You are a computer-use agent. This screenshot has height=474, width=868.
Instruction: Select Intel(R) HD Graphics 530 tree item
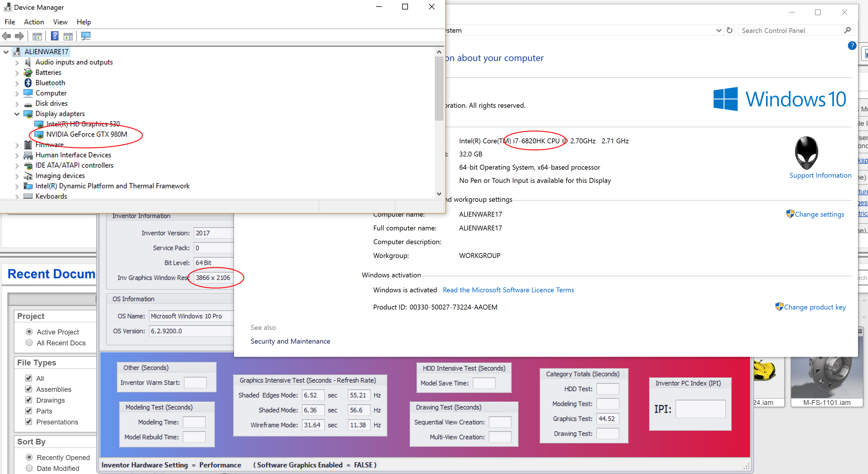coord(83,124)
